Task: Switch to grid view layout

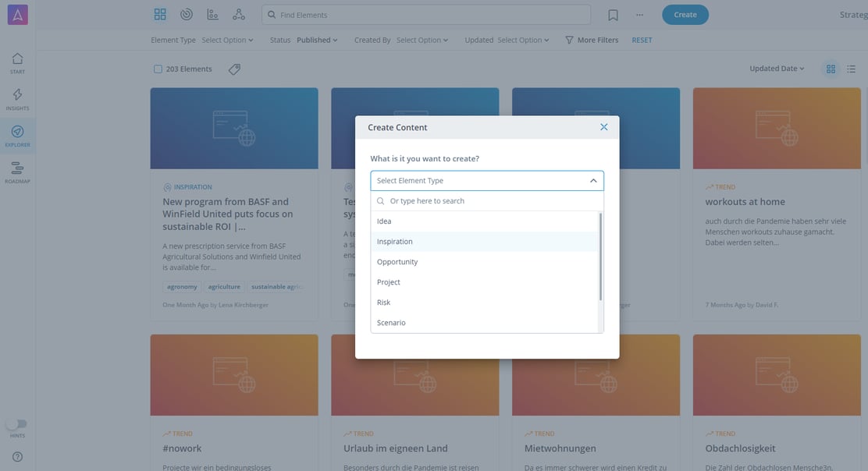Action: 830,68
